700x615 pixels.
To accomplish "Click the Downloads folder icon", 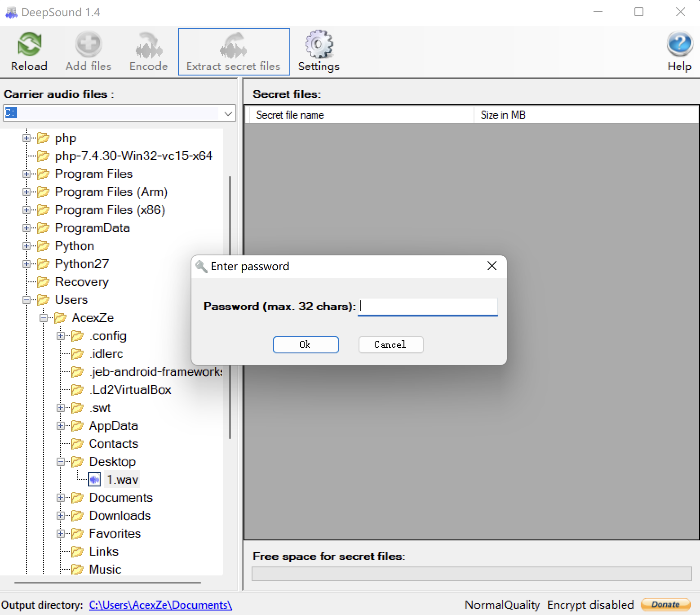I will point(77,516).
